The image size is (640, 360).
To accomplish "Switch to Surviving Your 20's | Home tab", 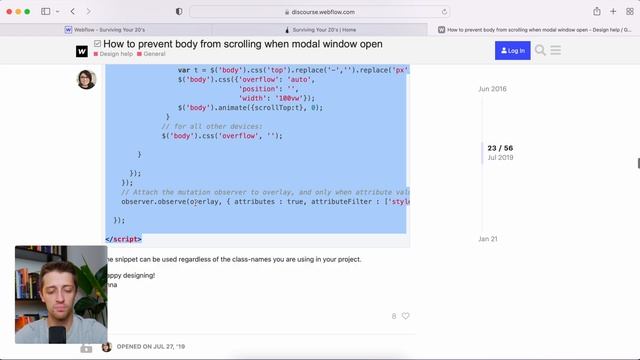I will [320, 30].
